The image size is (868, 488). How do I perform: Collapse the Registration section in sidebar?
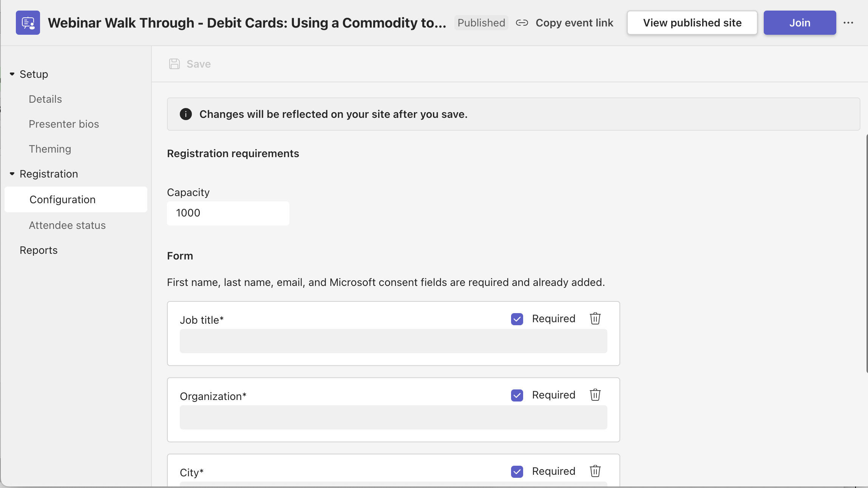(x=12, y=174)
